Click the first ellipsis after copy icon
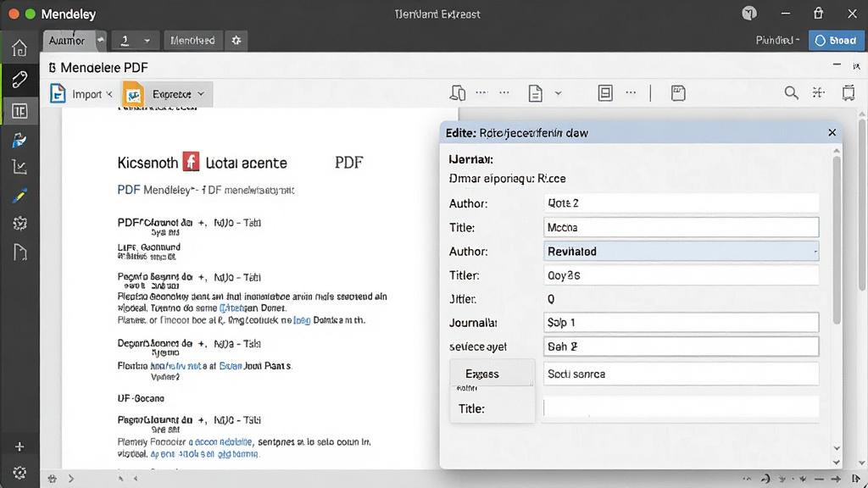This screenshot has height=488, width=868. pos(481,93)
